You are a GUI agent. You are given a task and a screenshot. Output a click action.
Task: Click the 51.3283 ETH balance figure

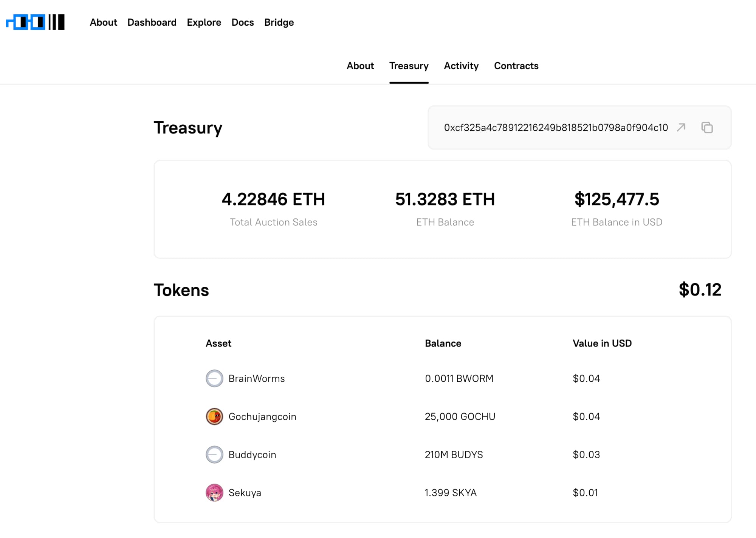point(445,199)
